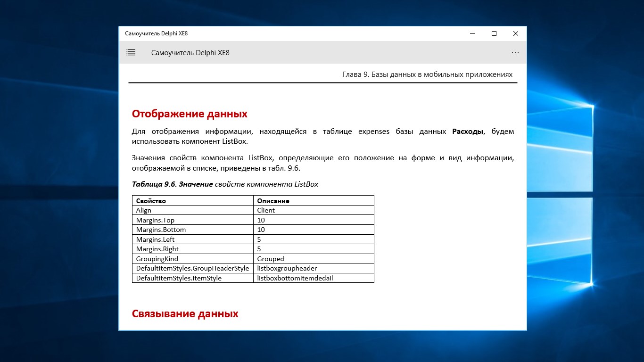Click value 5 in Margins.Right row

[259, 249]
